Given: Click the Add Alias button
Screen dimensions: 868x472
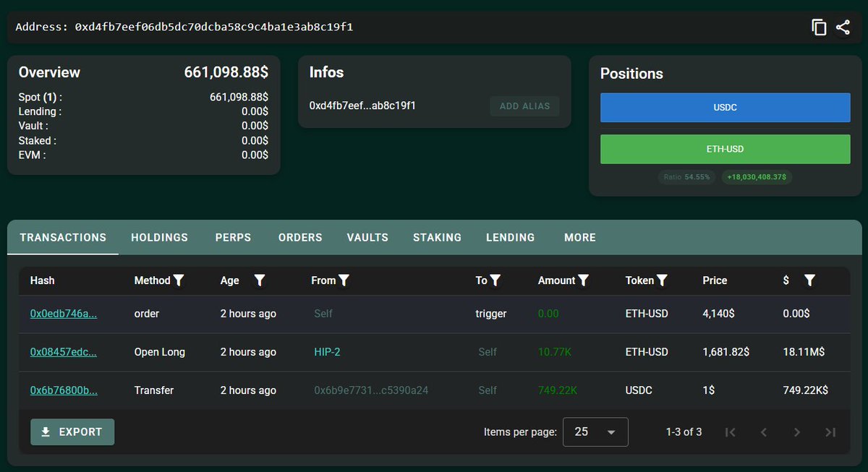Looking at the screenshot, I should pyautogui.click(x=524, y=106).
